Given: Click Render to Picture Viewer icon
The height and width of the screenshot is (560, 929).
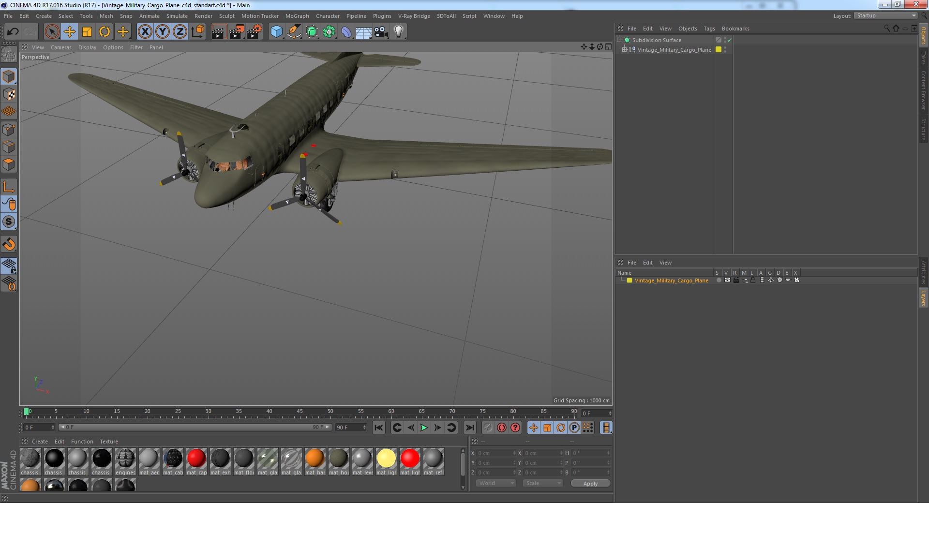Looking at the screenshot, I should [x=237, y=32].
